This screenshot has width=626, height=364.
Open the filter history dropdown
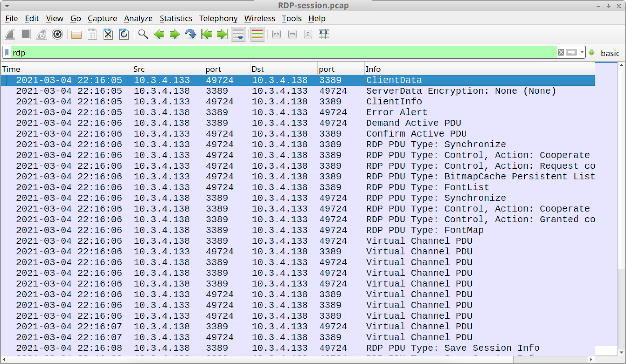click(x=581, y=53)
